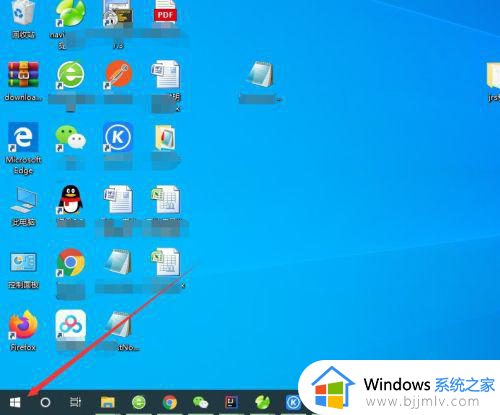
Task: Select the lone notepad file at desktop center
Action: click(260, 74)
